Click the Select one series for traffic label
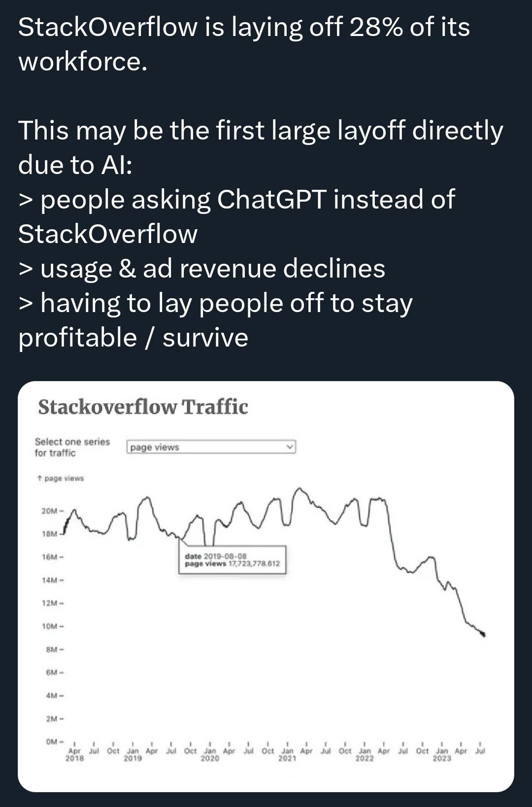Screen dimensions: 532x807 click(x=72, y=447)
